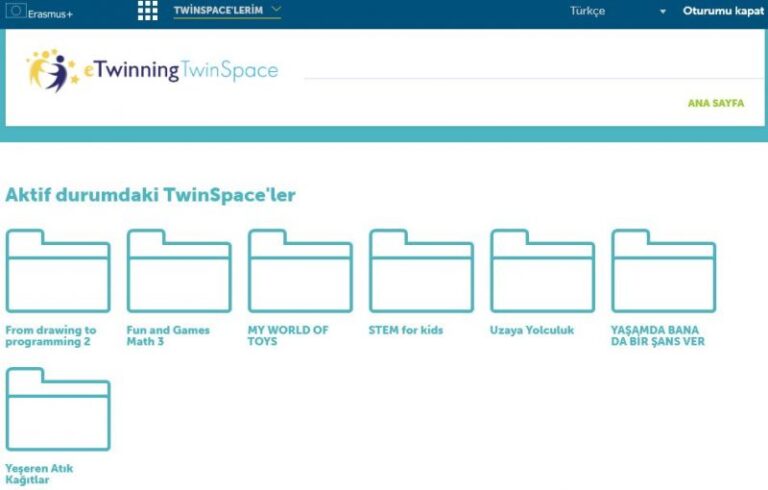768x490 pixels.
Task: Go to the ANA SAYFA tab
Action: point(715,103)
